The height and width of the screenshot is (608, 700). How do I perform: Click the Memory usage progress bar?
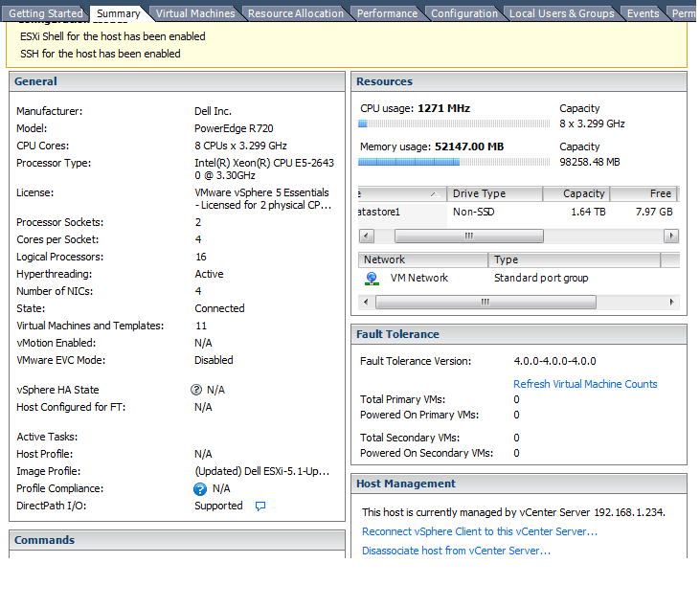454,162
